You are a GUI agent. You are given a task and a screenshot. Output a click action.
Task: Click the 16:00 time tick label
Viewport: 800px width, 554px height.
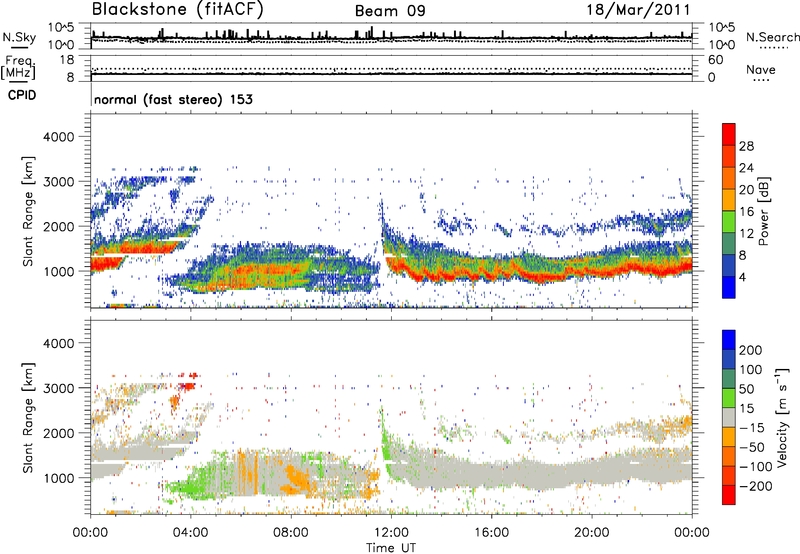(x=491, y=533)
